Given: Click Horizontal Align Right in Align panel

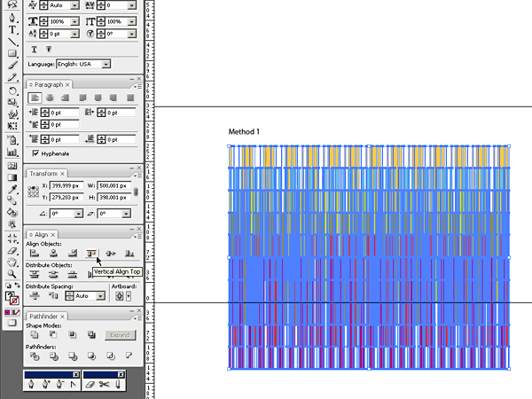Looking at the screenshot, I should (73, 253).
